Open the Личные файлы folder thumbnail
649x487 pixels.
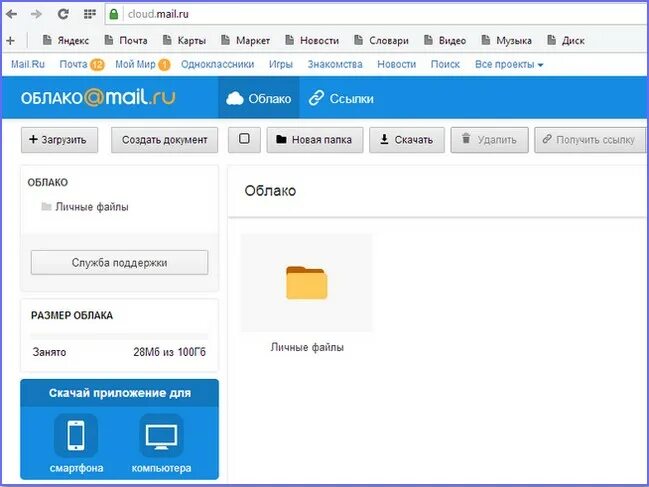(307, 283)
